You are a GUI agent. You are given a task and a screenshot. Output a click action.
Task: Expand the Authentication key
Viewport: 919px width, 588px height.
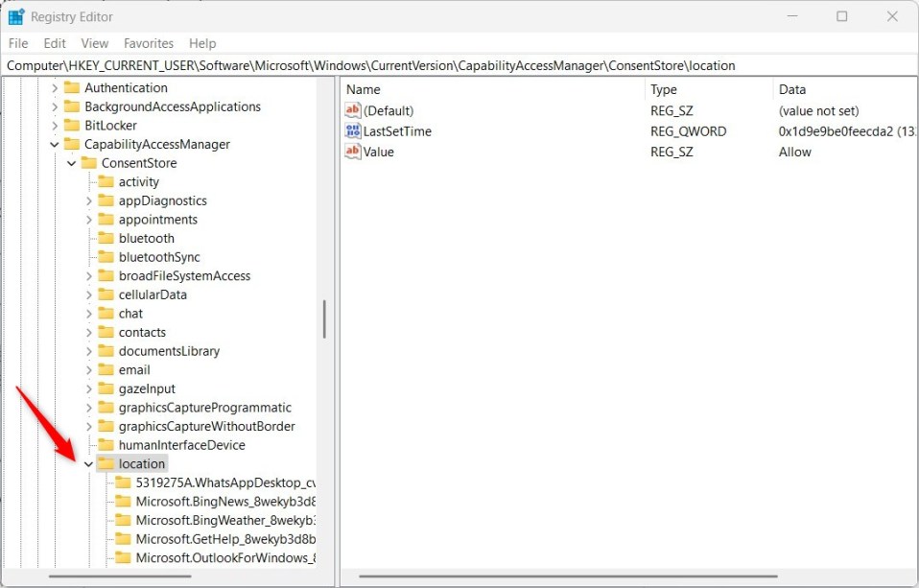click(55, 88)
